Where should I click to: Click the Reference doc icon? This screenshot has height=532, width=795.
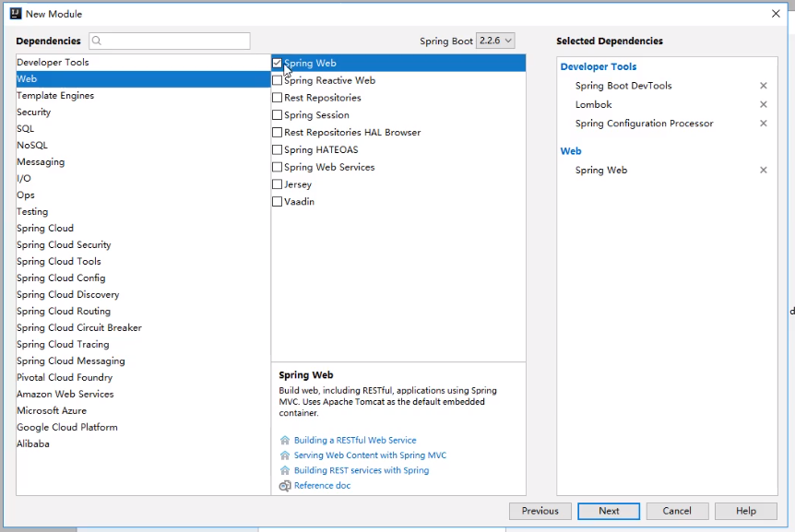(x=285, y=486)
